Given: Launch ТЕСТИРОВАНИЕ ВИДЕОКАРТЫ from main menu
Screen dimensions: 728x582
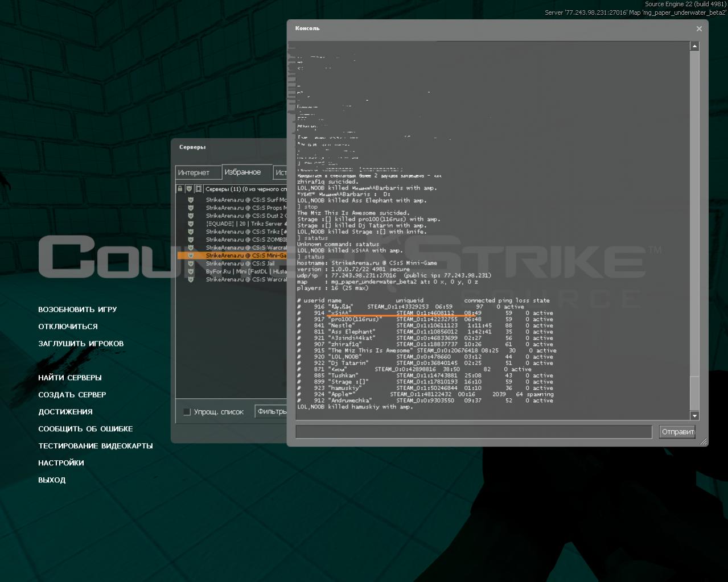Looking at the screenshot, I should pos(96,446).
